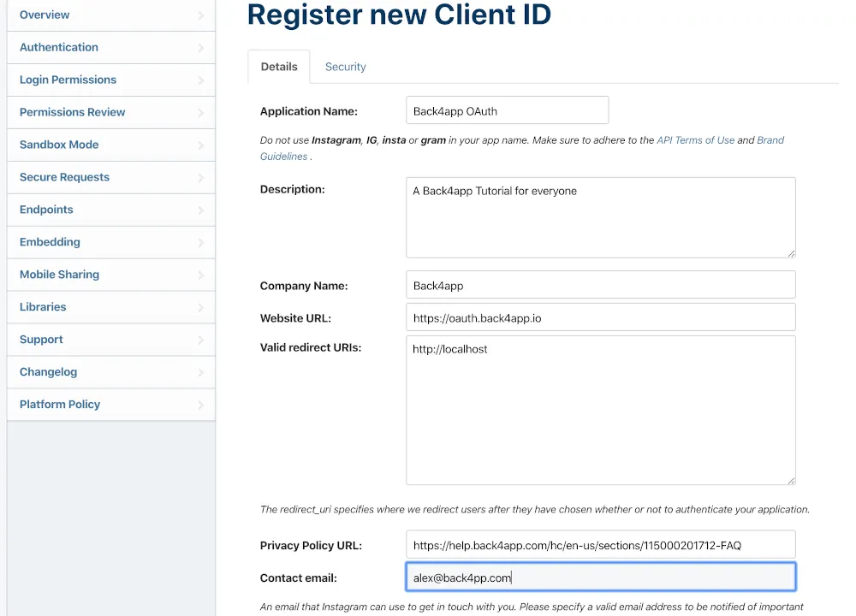Click the Privacy Policy URL field
856x616 pixels.
point(601,544)
